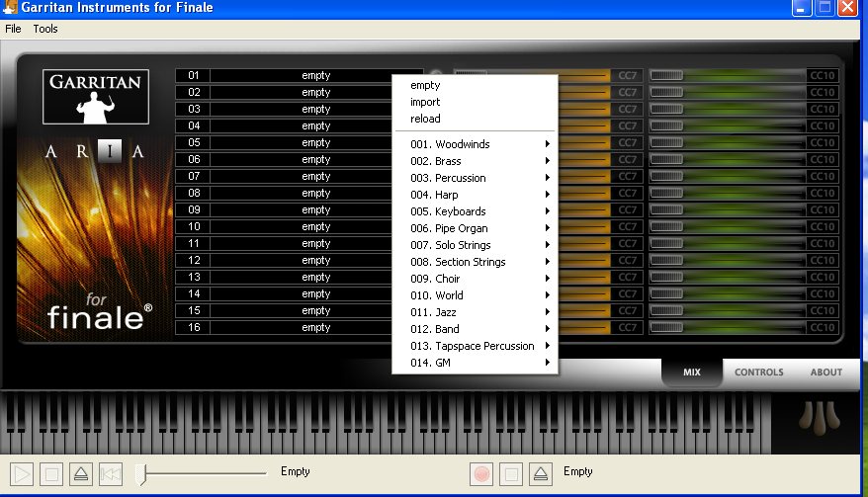Click the eject icon in the recorder
This screenshot has width=868, height=497.
tap(539, 473)
